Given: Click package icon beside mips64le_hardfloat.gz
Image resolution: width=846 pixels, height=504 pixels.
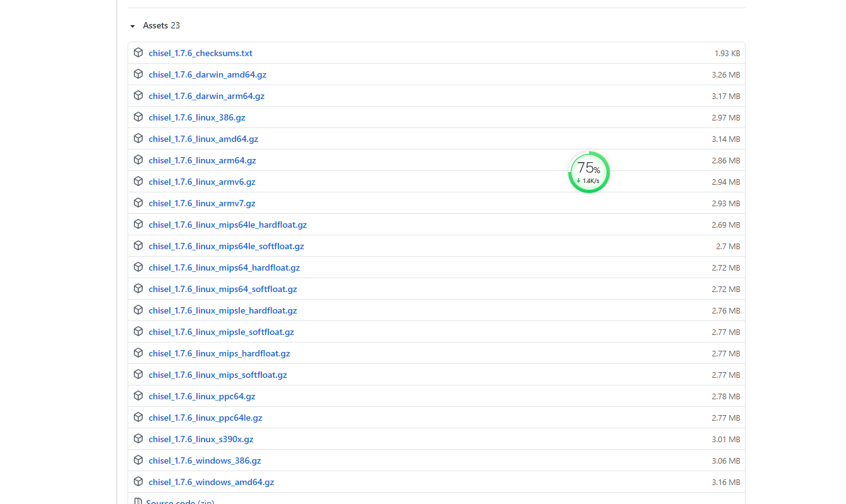Looking at the screenshot, I should [x=138, y=225].
